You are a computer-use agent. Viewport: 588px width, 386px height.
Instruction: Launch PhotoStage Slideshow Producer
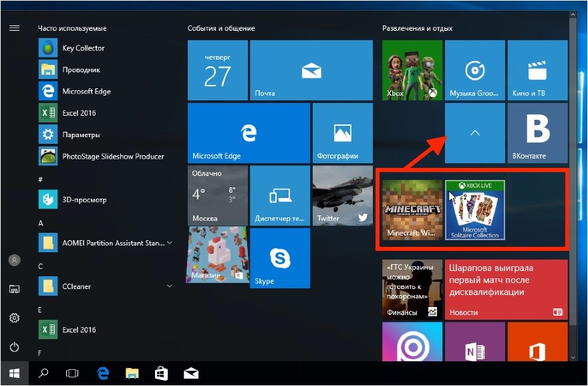[105, 156]
